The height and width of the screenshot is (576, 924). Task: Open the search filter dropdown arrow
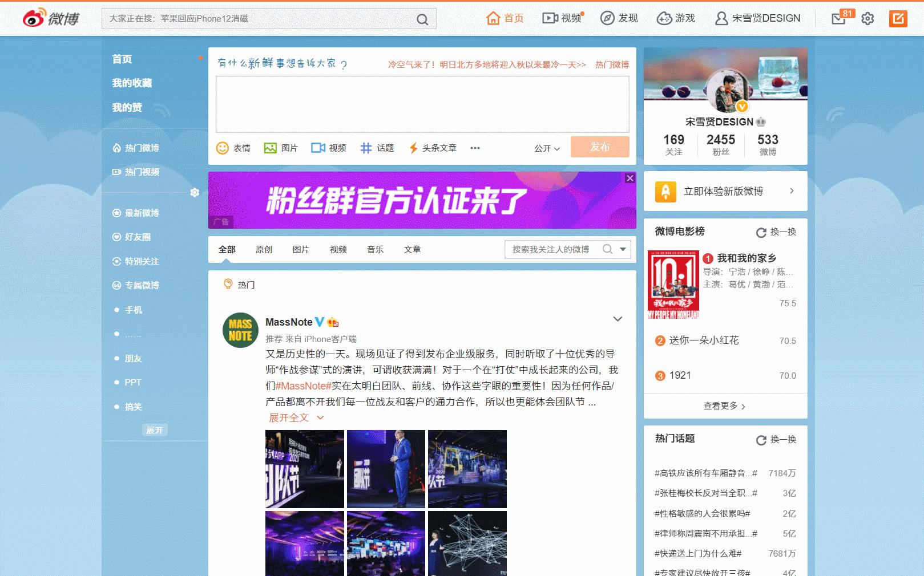pos(622,249)
